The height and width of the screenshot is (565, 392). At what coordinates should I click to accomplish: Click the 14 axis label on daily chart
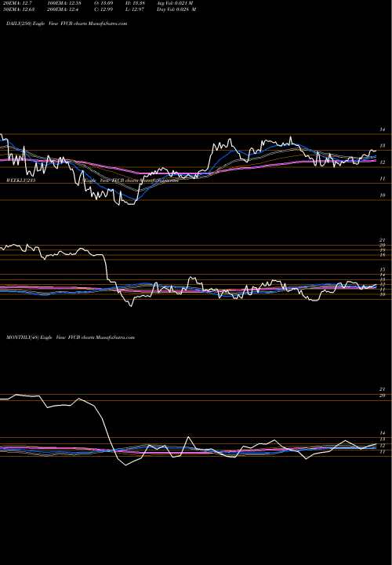coord(383,129)
